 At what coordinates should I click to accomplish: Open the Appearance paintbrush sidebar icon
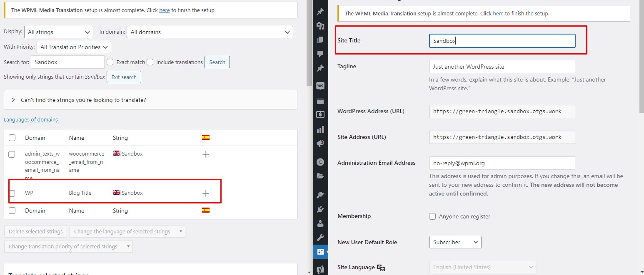pos(320,195)
